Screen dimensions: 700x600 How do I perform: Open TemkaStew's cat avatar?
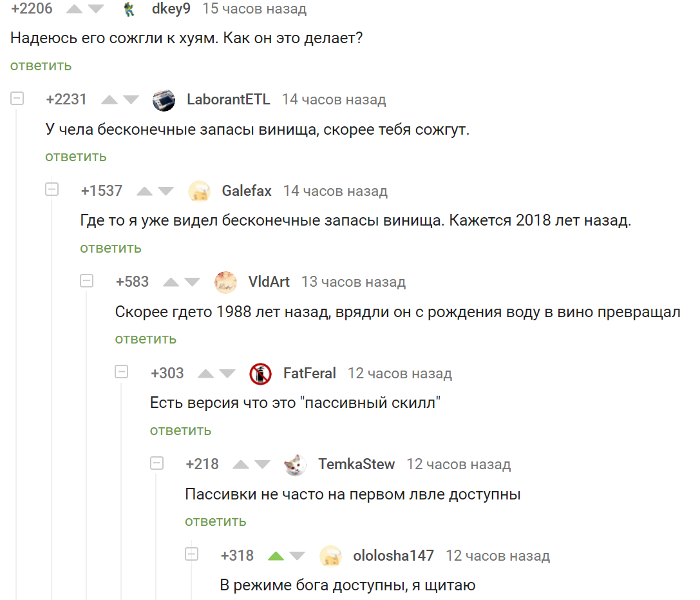[295, 465]
